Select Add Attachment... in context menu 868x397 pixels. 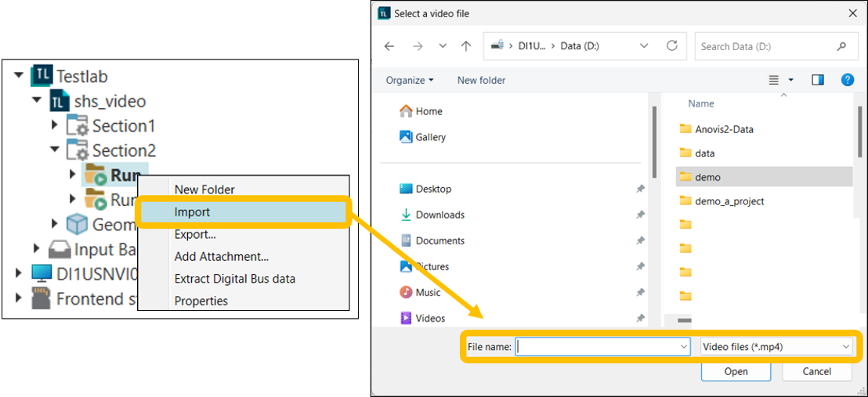tap(222, 257)
